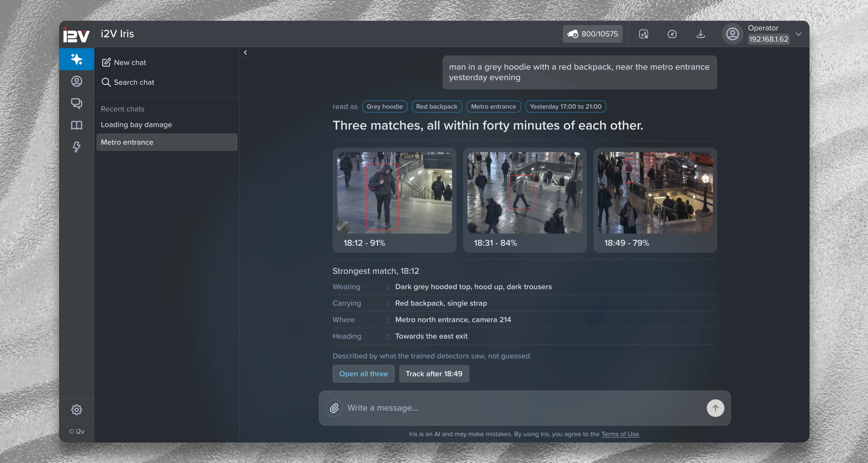Screen dimensions: 868x463
Task: Open the person profile sidebar icon
Action: [x=77, y=81]
